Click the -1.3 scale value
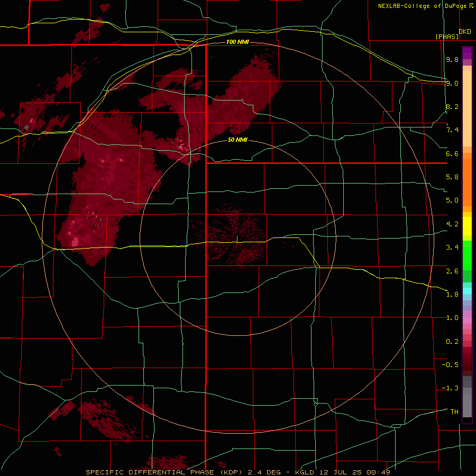 [x=450, y=388]
